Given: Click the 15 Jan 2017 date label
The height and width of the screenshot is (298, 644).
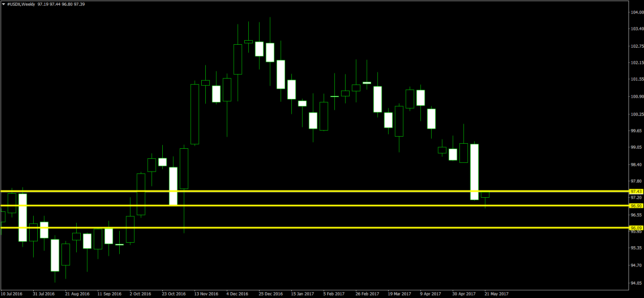Looking at the screenshot, I should [x=303, y=294].
